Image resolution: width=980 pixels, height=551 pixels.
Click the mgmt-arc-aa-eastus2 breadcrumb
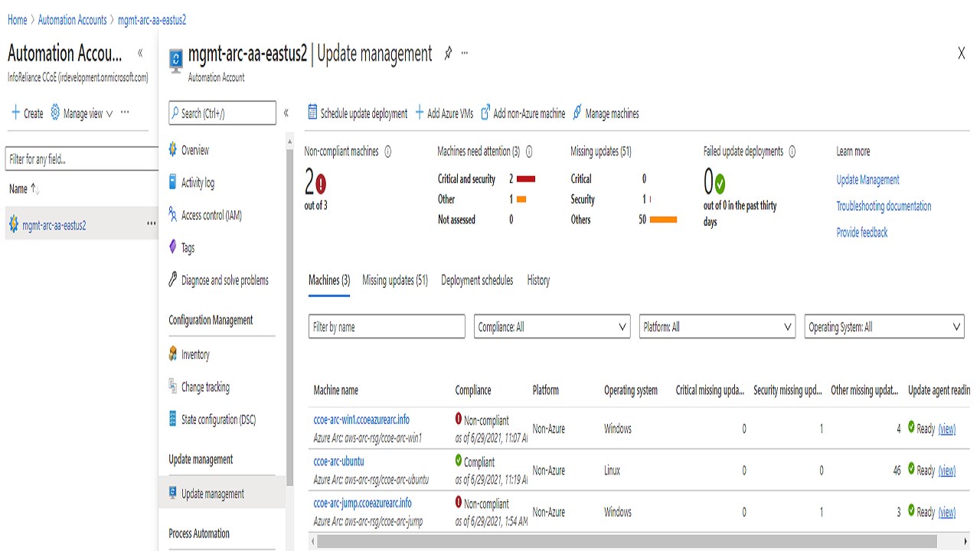[152, 20]
